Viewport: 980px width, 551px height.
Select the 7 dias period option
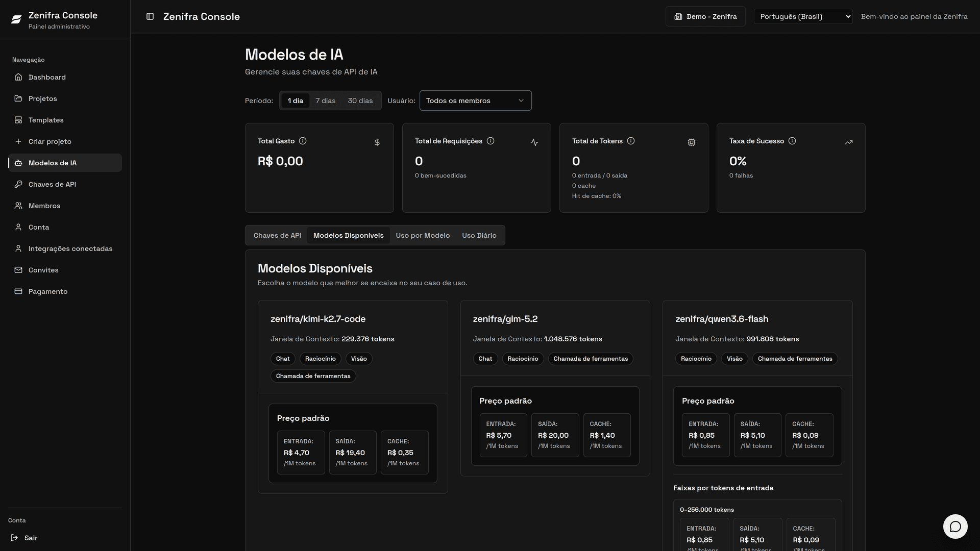pos(326,101)
